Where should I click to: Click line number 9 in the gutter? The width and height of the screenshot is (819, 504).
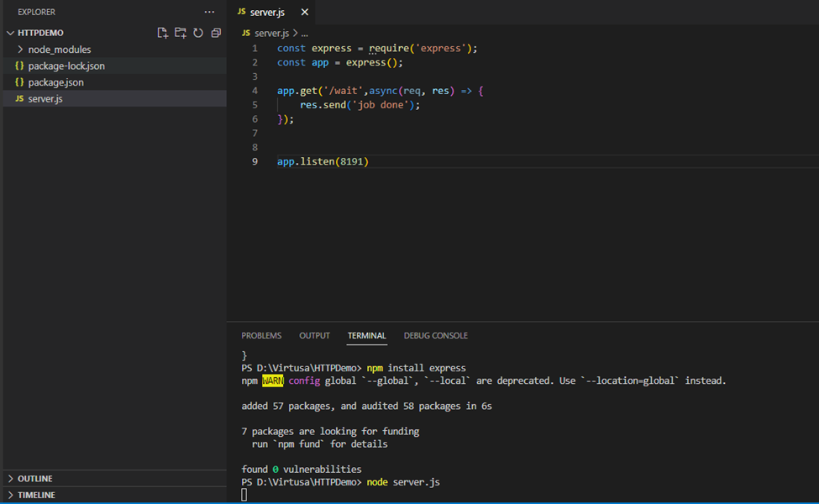tap(255, 161)
